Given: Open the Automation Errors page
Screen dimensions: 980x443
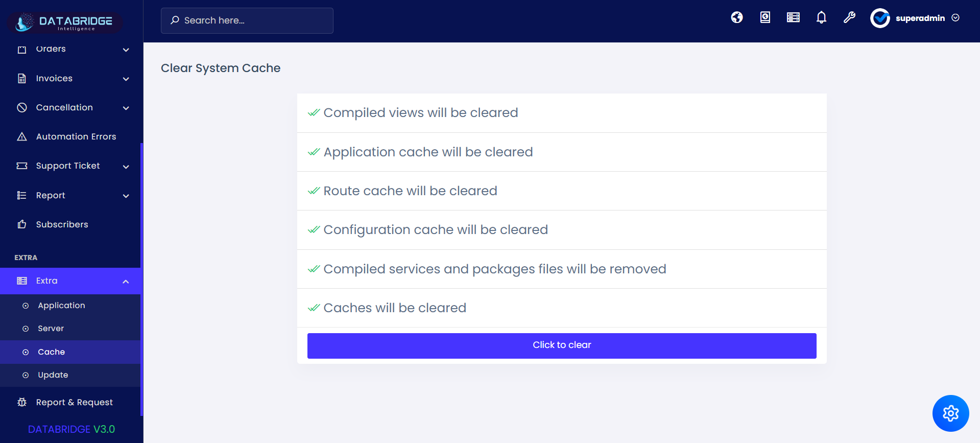Looking at the screenshot, I should tap(71, 136).
